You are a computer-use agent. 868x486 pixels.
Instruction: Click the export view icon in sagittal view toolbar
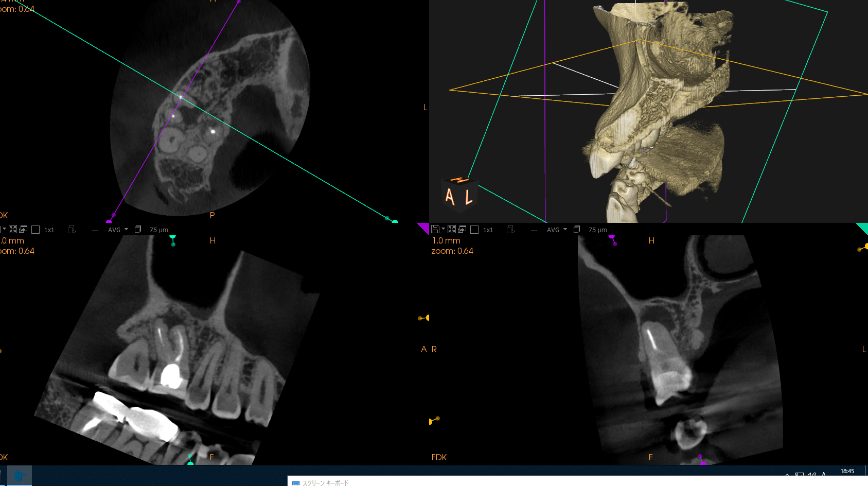[23, 230]
